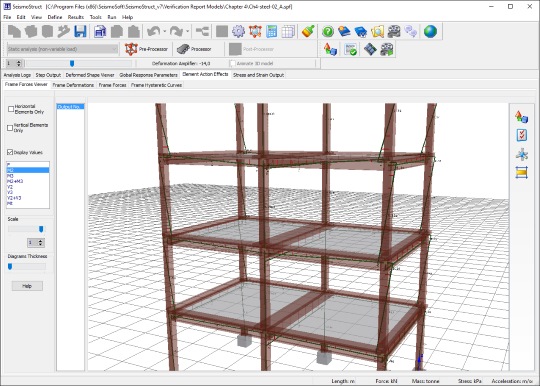Click the table grid icon in toolbar
The image size is (540, 386).
coord(288,31)
